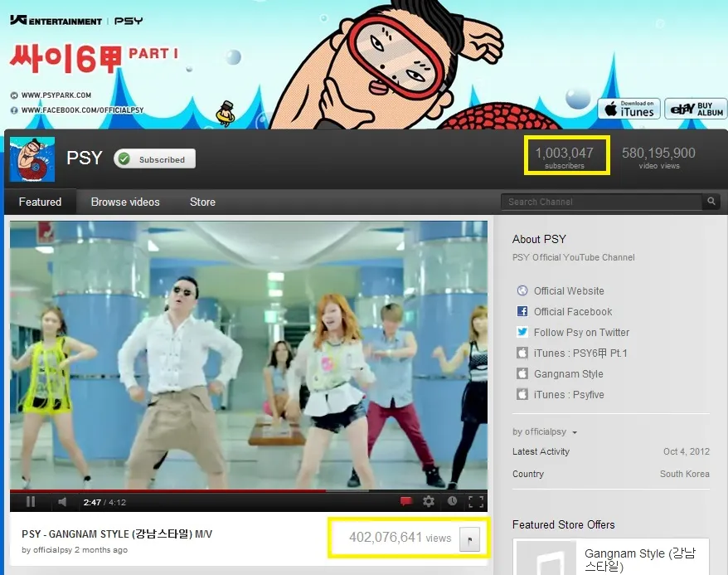Click the eBay Buy Album button
Screen dimensions: 728x575
click(696, 109)
